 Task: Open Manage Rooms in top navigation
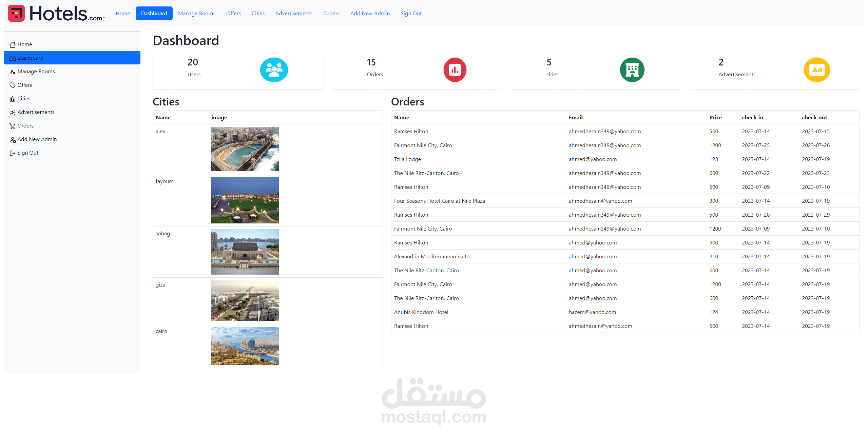point(196,14)
